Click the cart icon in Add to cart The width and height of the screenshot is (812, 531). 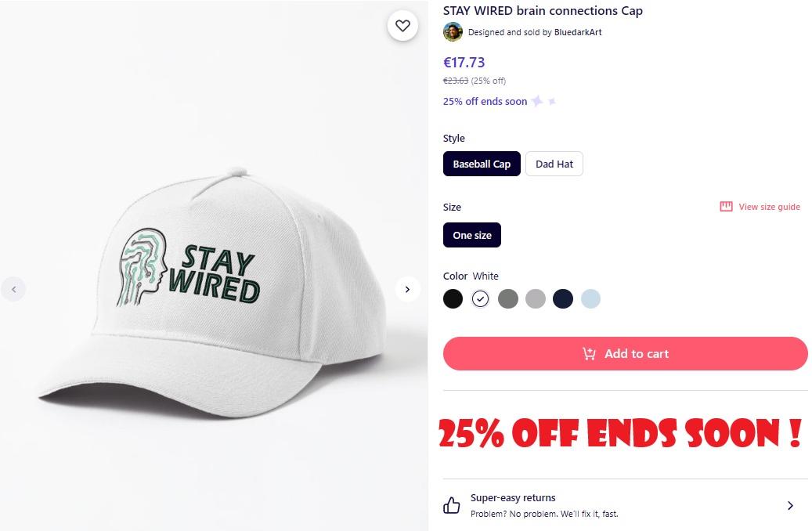tap(590, 354)
